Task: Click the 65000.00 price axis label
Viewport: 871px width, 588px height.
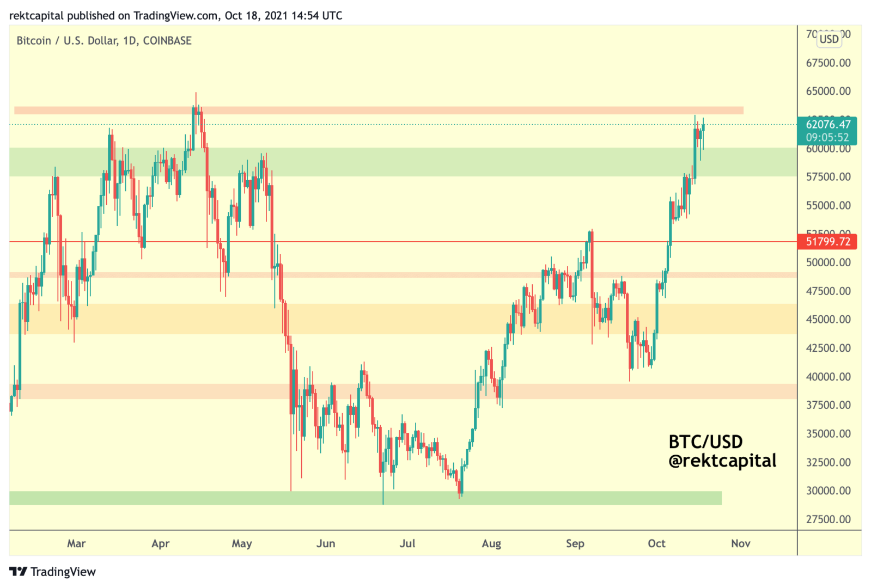Action: pyautogui.click(x=828, y=91)
